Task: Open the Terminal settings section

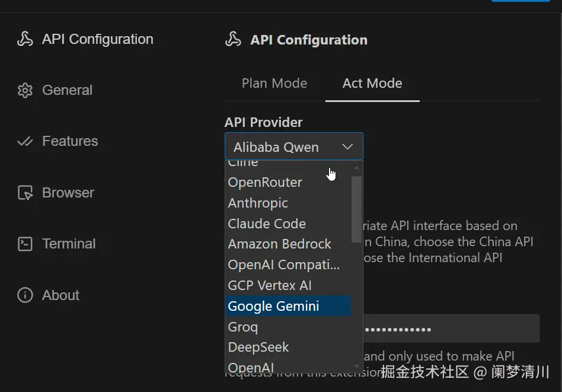Action: pos(56,244)
